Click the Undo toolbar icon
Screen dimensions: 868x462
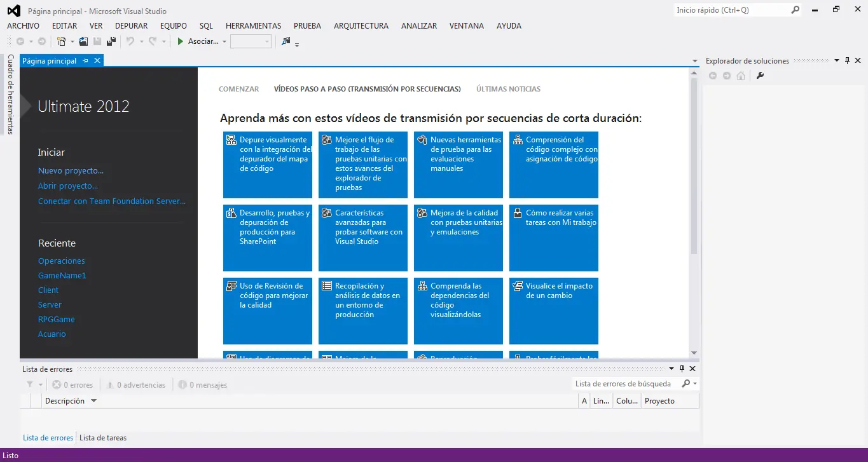tap(130, 41)
